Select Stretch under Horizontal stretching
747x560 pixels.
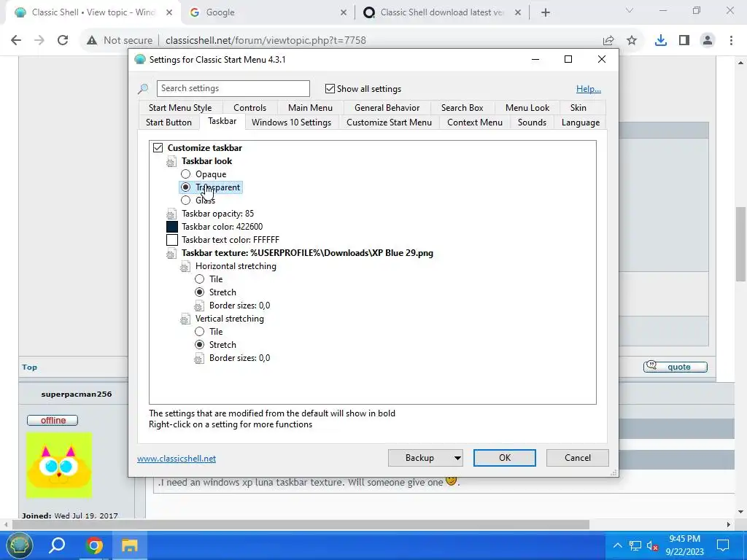[200, 292]
